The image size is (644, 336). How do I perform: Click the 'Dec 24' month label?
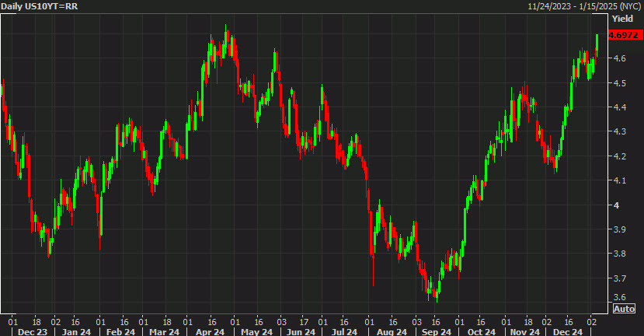click(568, 331)
